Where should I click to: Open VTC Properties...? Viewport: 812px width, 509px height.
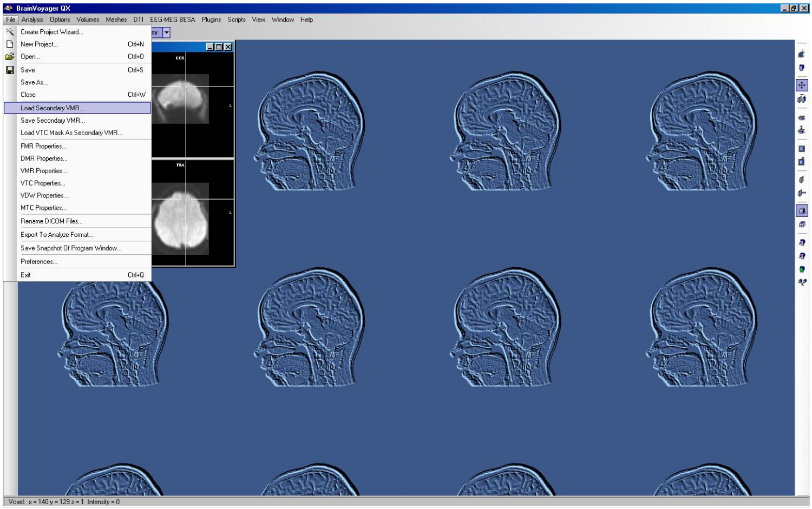(x=77, y=183)
